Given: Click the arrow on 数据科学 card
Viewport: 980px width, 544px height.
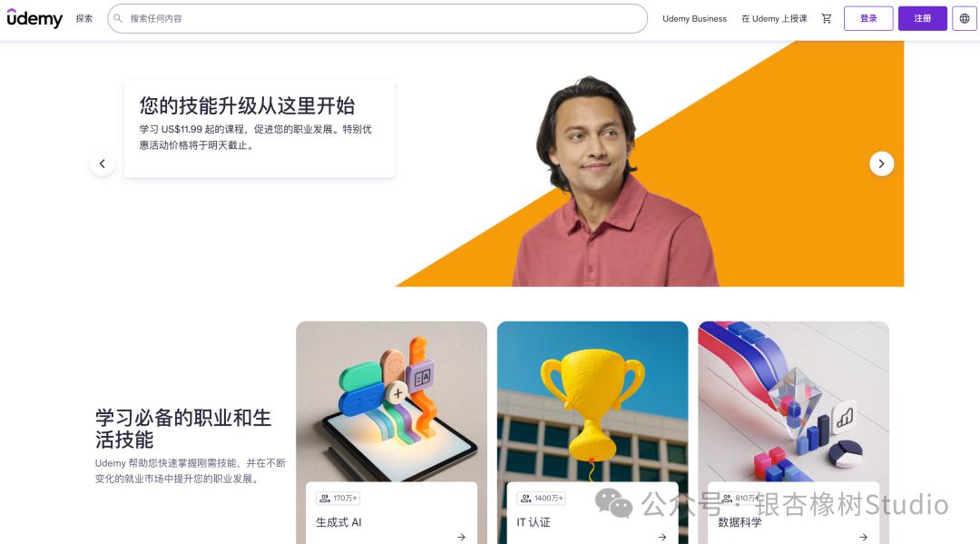Looking at the screenshot, I should coord(863,537).
